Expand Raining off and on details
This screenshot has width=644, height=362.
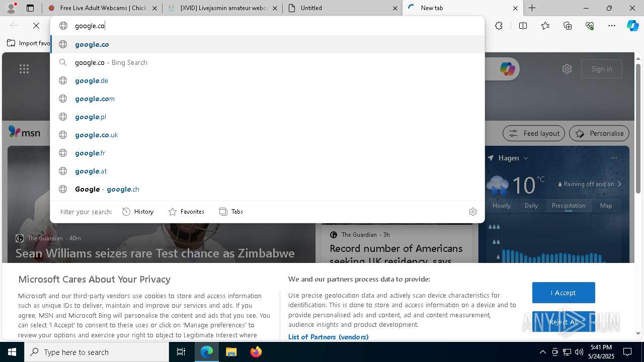point(591,184)
